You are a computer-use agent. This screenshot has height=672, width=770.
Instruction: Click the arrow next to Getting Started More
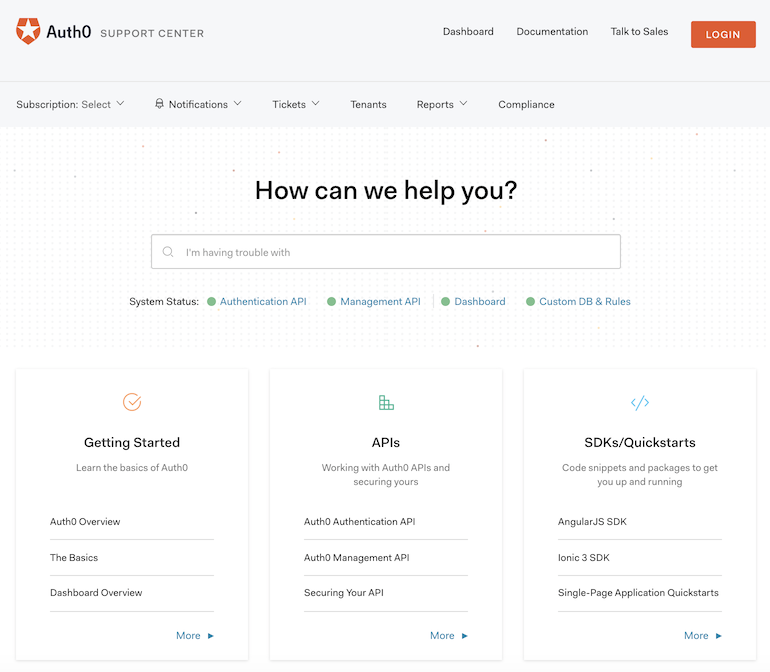pyautogui.click(x=211, y=636)
